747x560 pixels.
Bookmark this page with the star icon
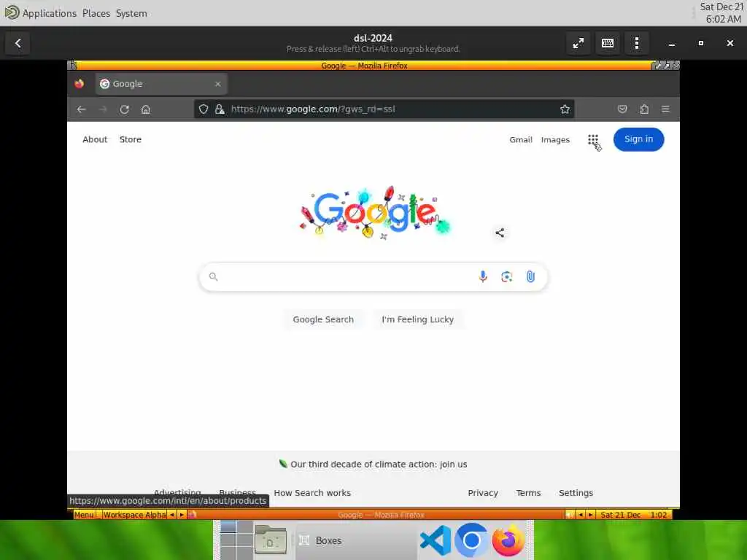(565, 109)
